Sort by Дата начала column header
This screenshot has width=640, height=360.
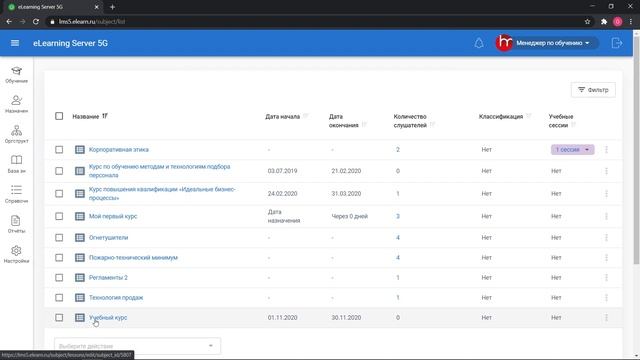point(282,116)
